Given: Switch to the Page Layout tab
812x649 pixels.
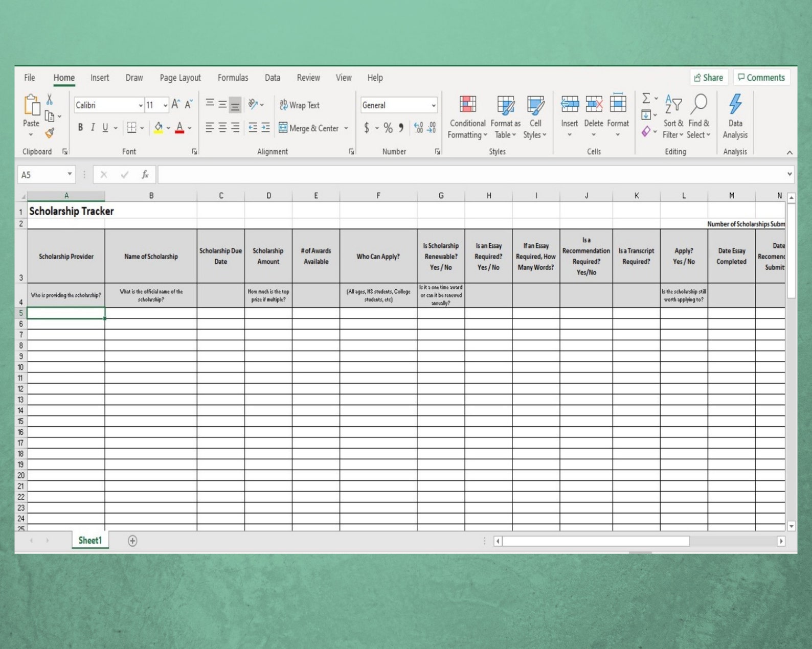Looking at the screenshot, I should point(180,78).
